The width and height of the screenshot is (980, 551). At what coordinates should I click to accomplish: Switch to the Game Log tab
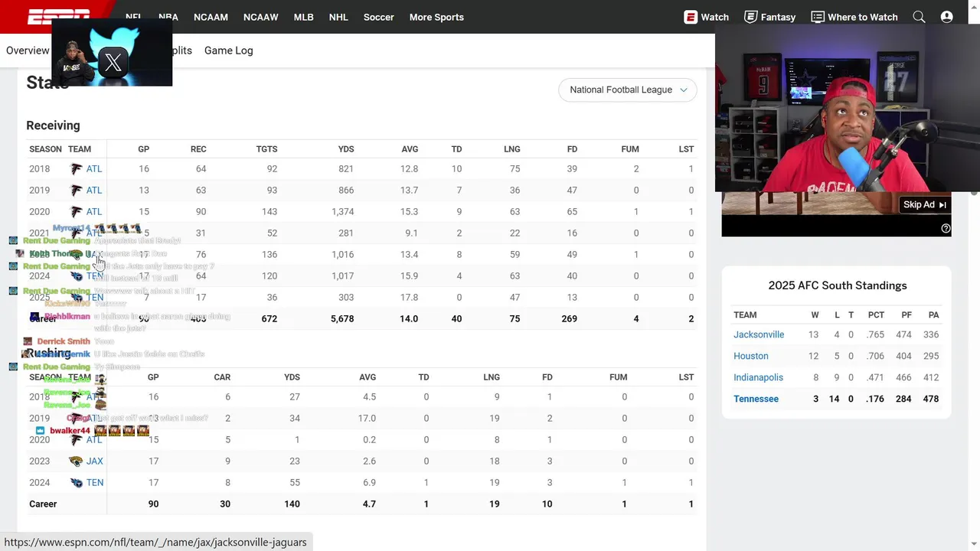coord(228,51)
